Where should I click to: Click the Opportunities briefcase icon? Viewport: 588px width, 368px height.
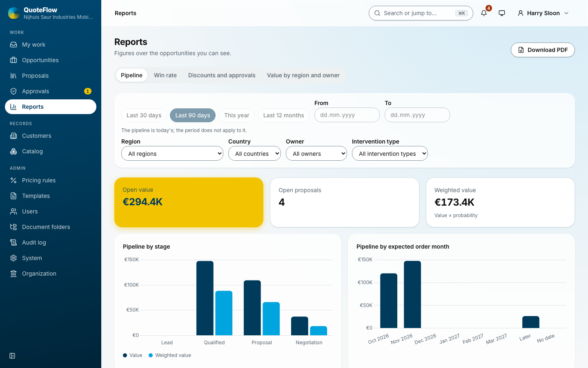(x=13, y=60)
